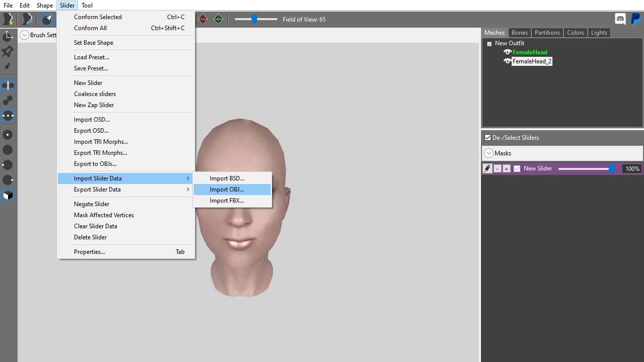644x362 pixels.
Task: Click Negate Slider menu entry
Action: click(x=126, y=204)
